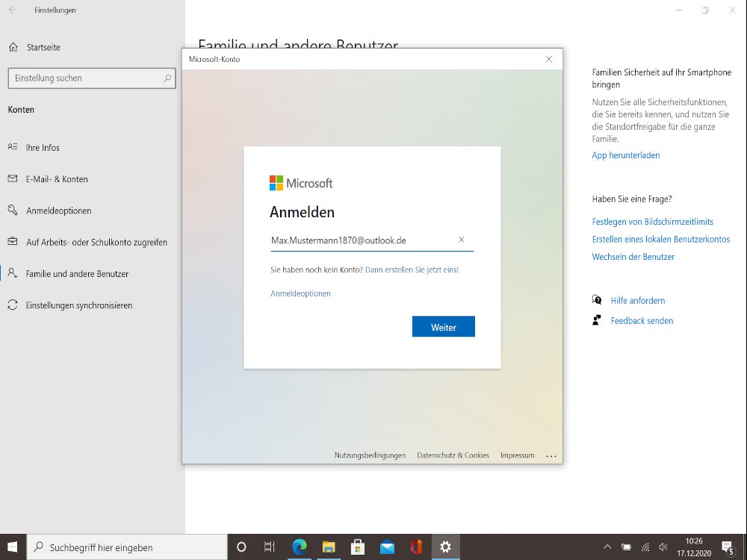Viewport: 747px width, 560px height.
Task: Open the Mail app from taskbar
Action: click(387, 547)
